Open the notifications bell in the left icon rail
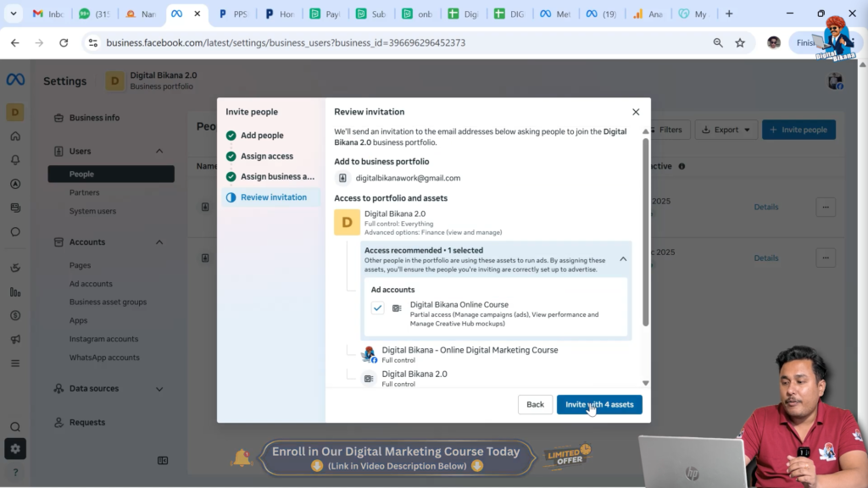 pos(15,159)
